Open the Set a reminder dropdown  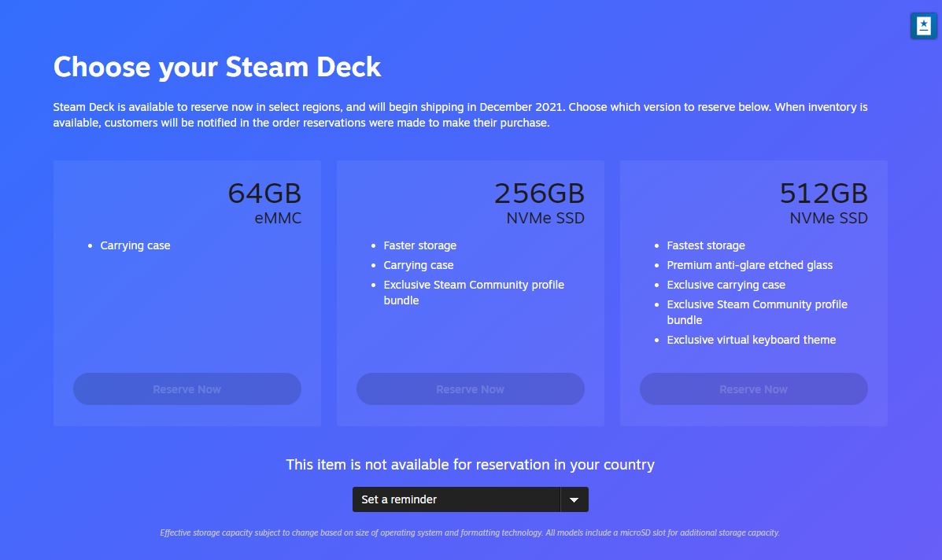pos(471,499)
